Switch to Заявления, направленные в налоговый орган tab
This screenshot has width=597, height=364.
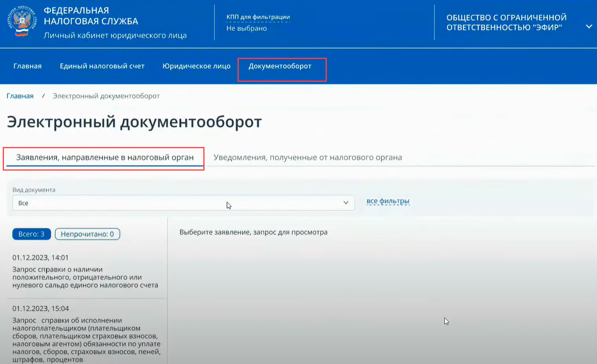tap(105, 158)
